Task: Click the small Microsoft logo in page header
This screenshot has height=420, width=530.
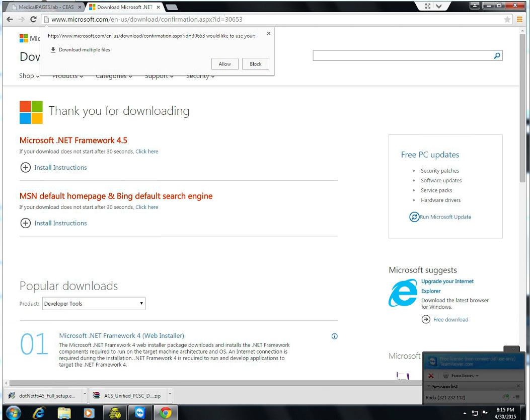Action: (24, 38)
